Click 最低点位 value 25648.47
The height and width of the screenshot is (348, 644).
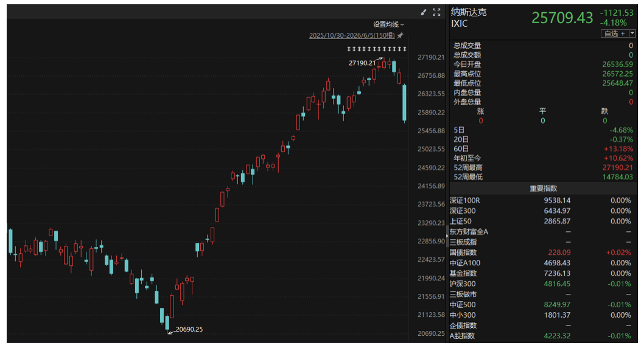click(x=618, y=83)
